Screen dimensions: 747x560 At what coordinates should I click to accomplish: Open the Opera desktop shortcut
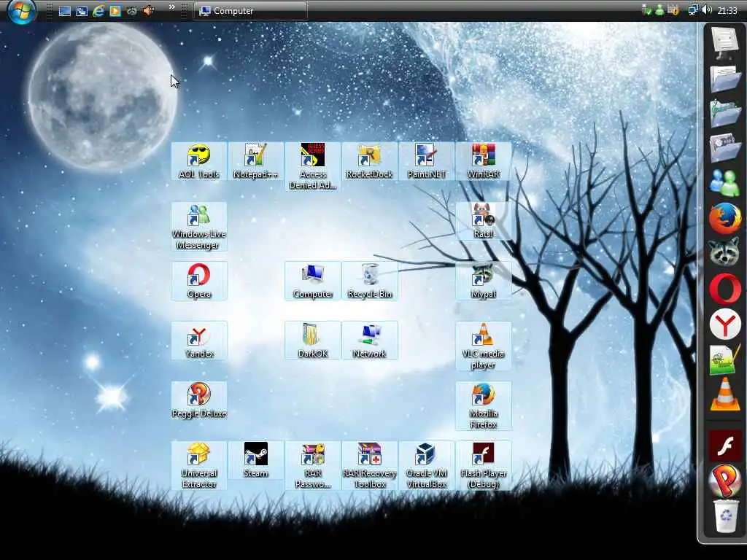(198, 281)
